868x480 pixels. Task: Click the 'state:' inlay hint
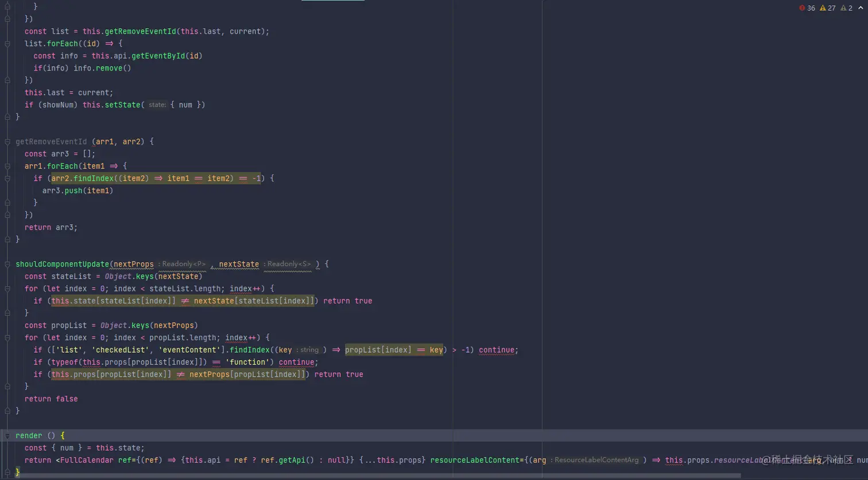[157, 105]
